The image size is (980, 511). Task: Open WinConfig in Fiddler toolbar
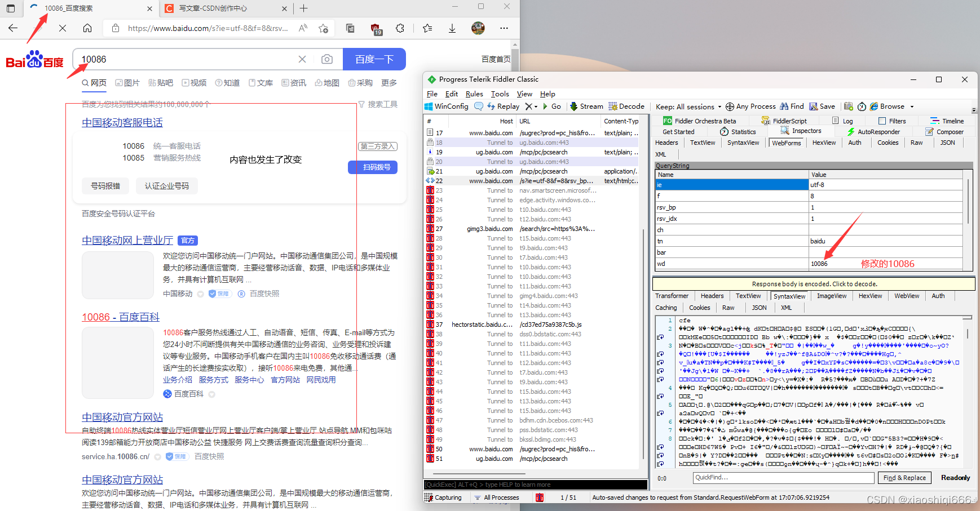[x=447, y=106]
